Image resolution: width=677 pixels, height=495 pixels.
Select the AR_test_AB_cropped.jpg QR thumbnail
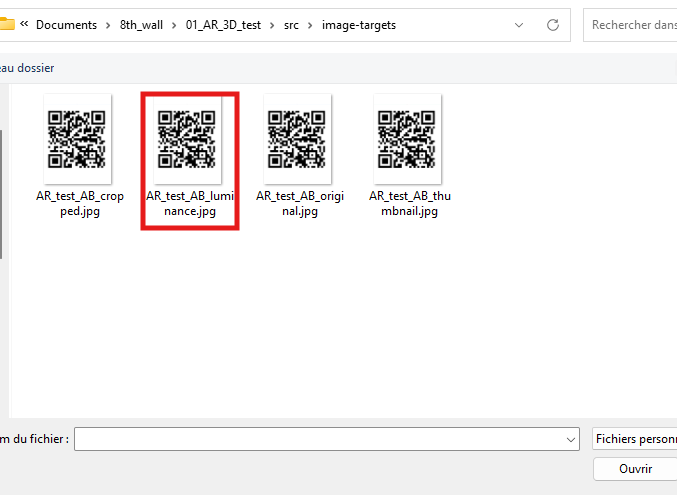pos(77,139)
